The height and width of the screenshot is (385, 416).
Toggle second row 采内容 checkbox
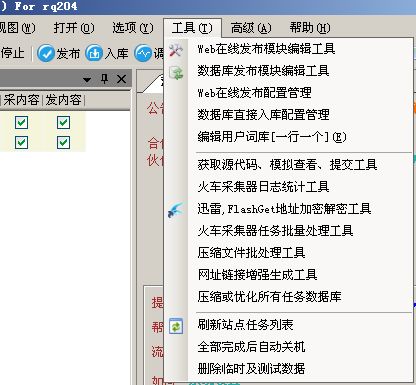coord(21,142)
